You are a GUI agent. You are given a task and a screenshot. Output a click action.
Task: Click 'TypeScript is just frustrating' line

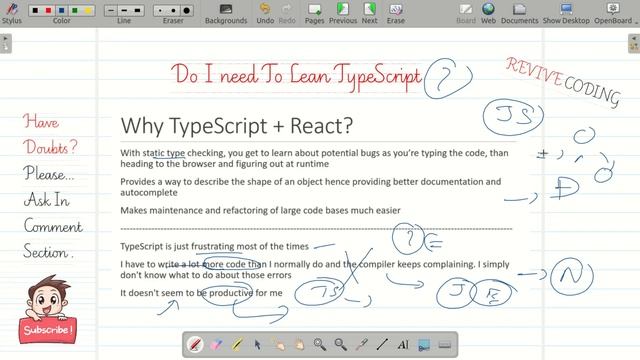pos(214,247)
